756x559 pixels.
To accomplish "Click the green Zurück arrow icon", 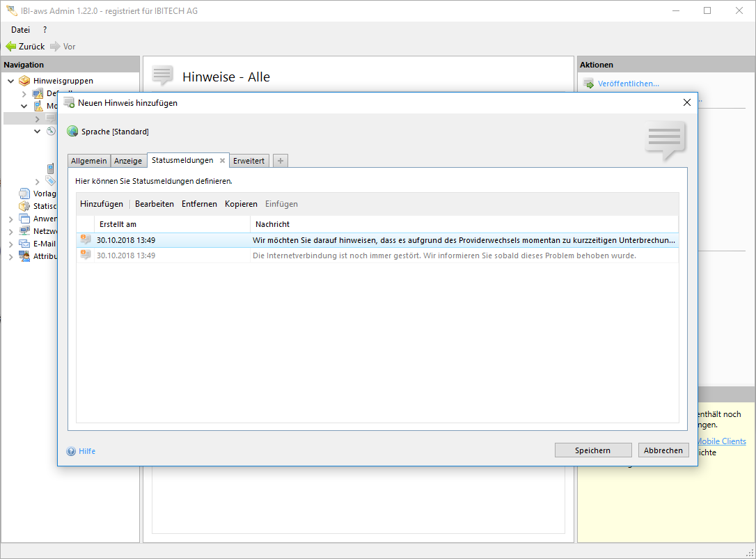I will [x=11, y=47].
